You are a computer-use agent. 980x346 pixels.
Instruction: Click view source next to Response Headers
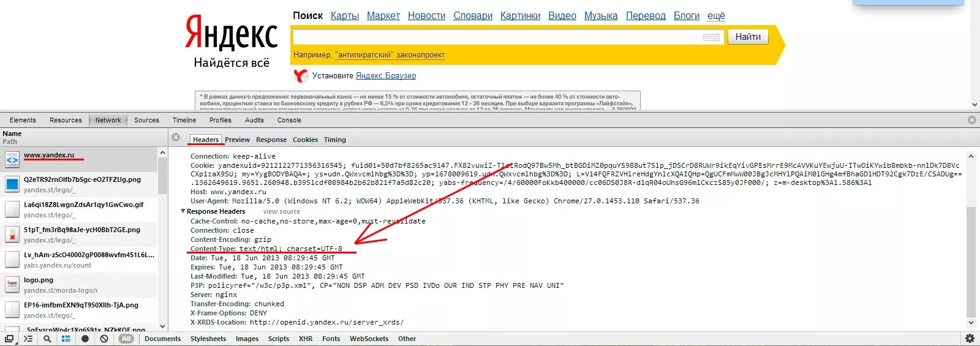[x=282, y=211]
